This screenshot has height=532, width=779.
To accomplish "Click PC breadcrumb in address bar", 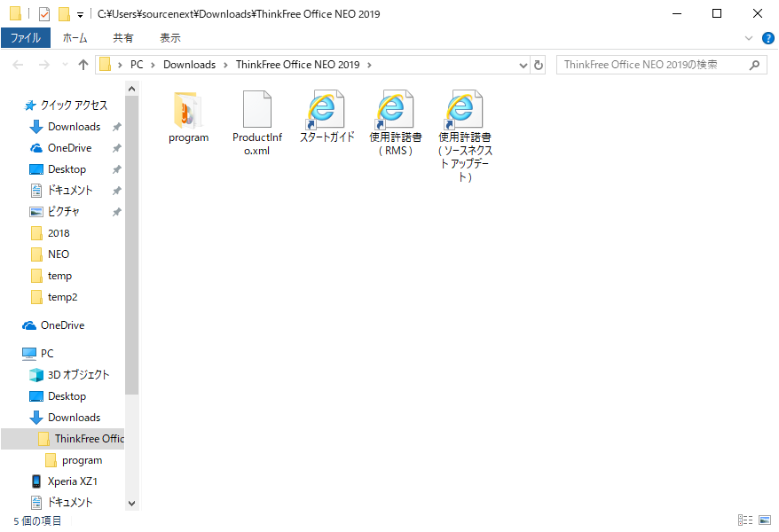I will coord(137,65).
